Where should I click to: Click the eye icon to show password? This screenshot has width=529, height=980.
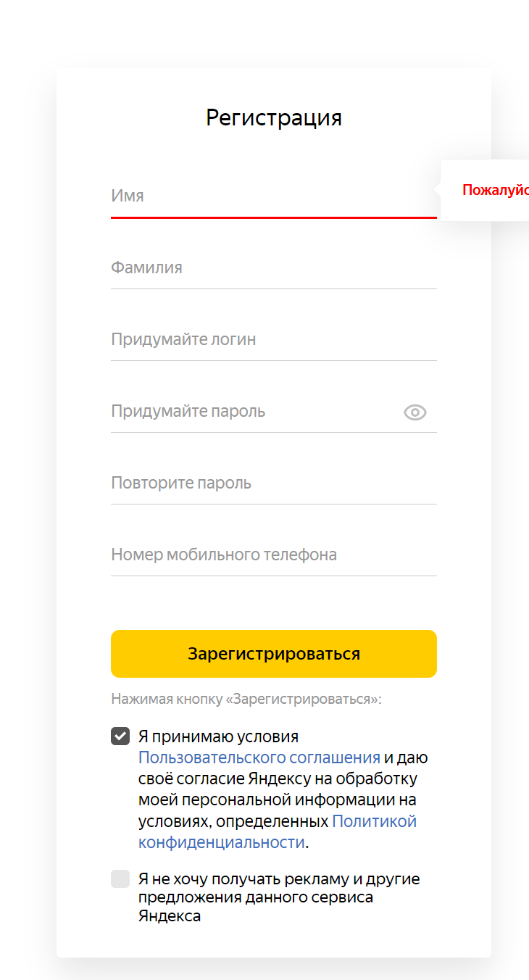tap(415, 412)
